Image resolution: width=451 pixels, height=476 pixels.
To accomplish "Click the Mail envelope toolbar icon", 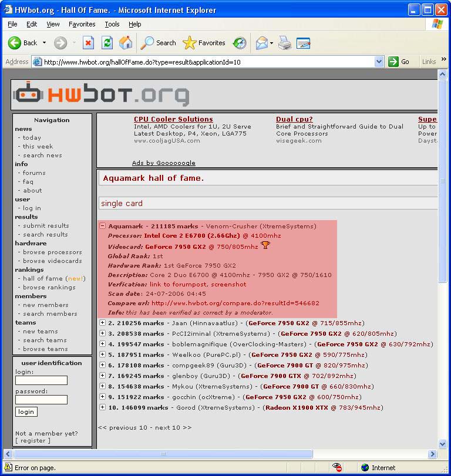I will click(262, 43).
